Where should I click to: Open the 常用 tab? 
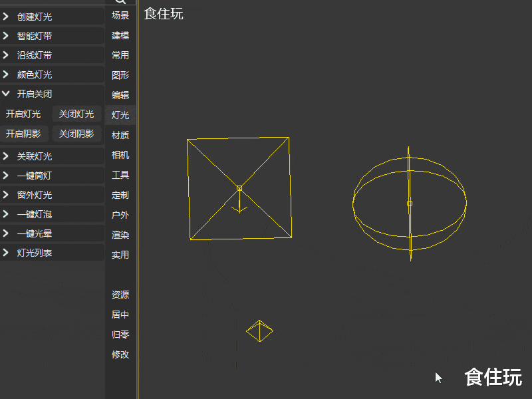120,55
